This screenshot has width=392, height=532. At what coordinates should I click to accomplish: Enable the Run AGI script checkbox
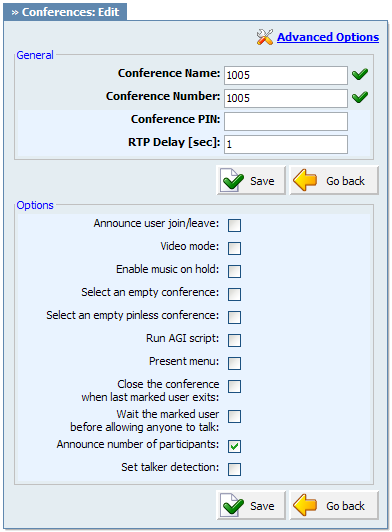click(x=234, y=340)
